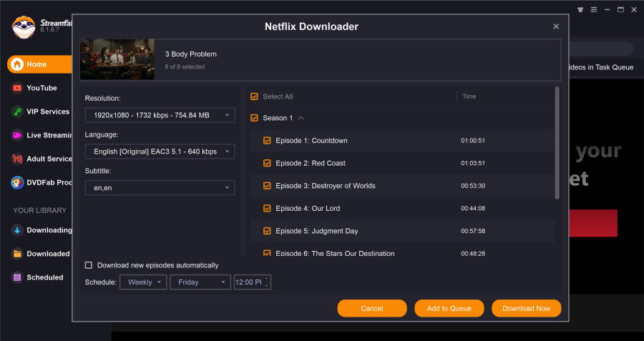This screenshot has width=644, height=341.
Task: Open the Weekly schedule dropdown
Action: tap(143, 282)
